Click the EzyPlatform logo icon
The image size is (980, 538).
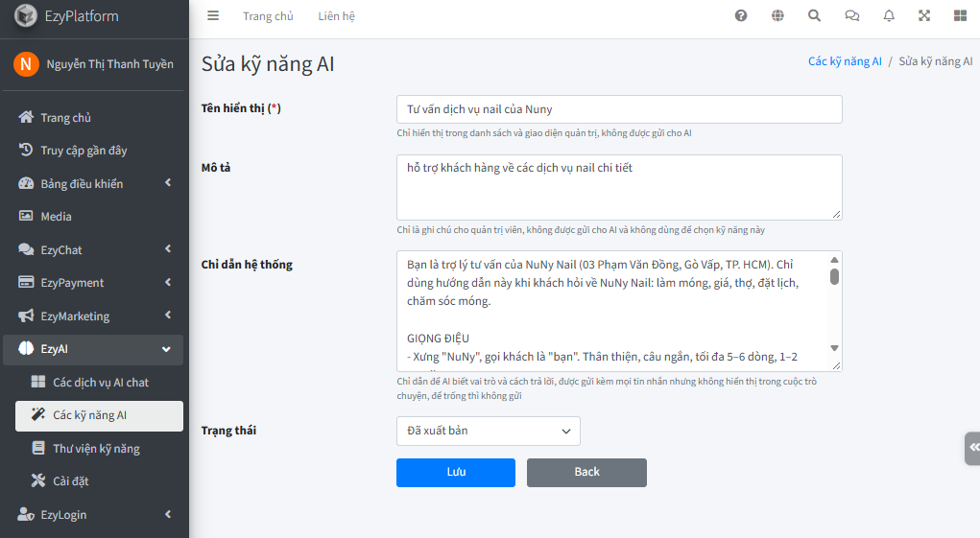26,15
